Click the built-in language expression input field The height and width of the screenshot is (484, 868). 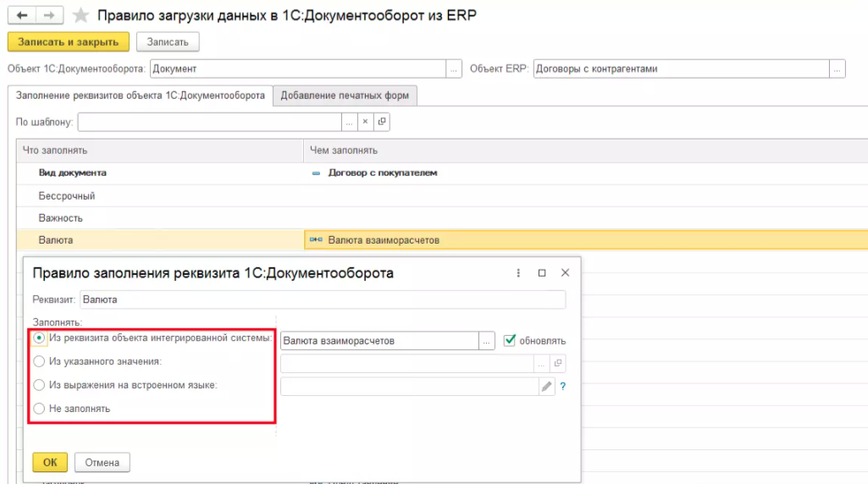coord(410,386)
